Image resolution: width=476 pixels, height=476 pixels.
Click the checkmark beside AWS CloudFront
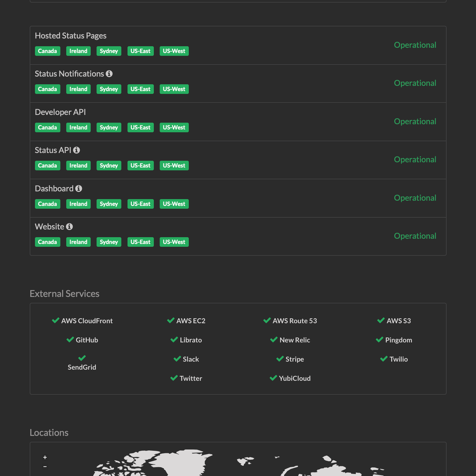point(56,321)
